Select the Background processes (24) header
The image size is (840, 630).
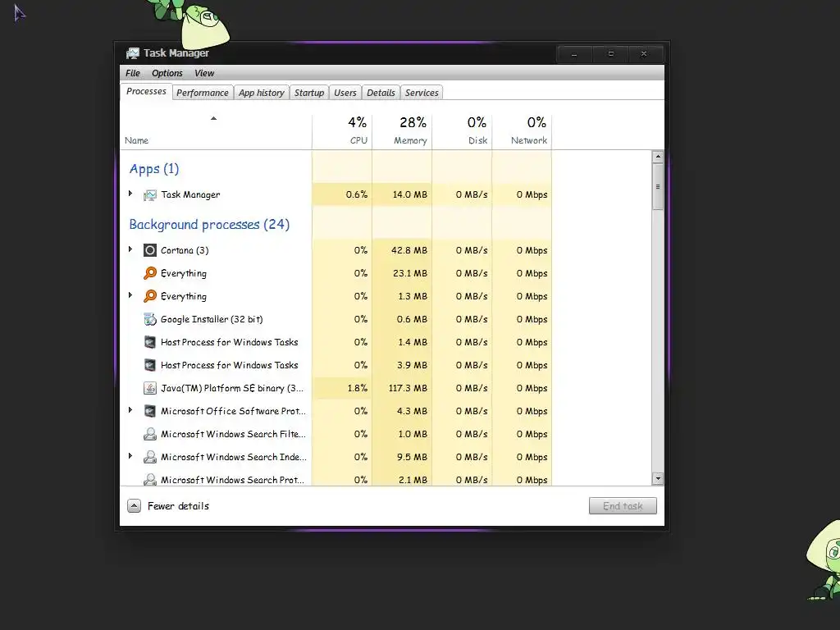[209, 225]
